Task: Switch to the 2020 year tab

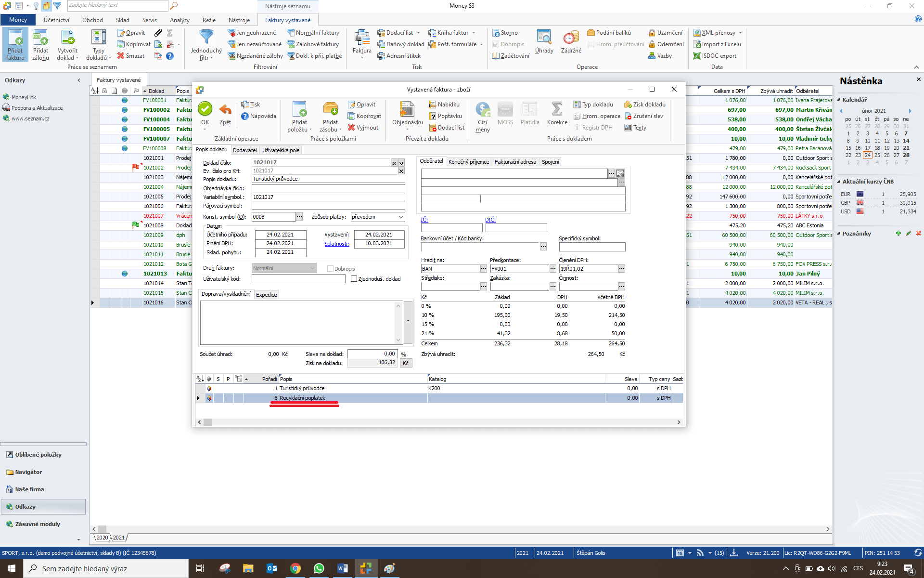Action: (102, 538)
